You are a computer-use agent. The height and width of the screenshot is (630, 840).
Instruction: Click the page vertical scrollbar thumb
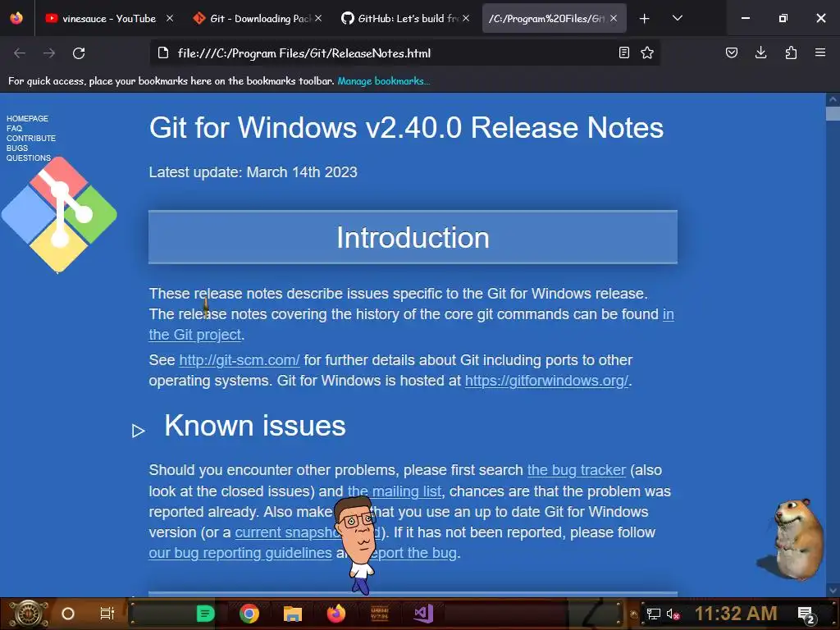833,113
